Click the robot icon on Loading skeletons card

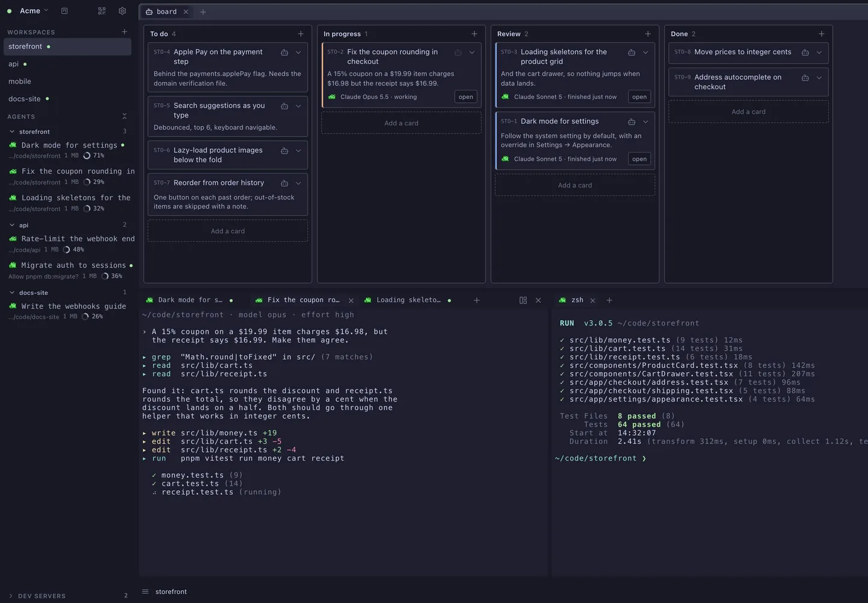(x=632, y=52)
